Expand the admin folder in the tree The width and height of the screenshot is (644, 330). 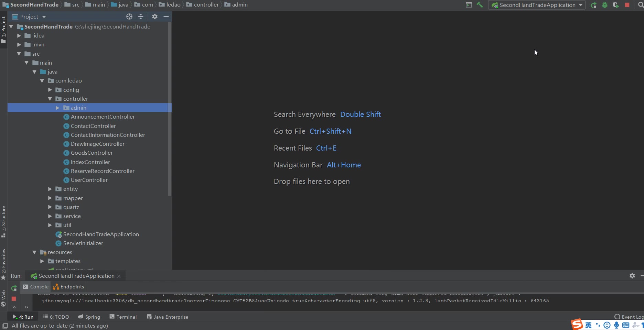click(x=57, y=108)
